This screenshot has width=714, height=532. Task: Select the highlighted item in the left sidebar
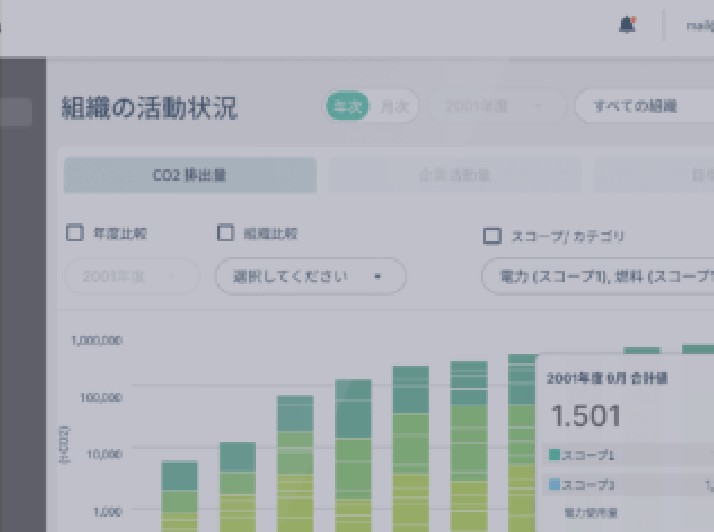tap(16, 112)
